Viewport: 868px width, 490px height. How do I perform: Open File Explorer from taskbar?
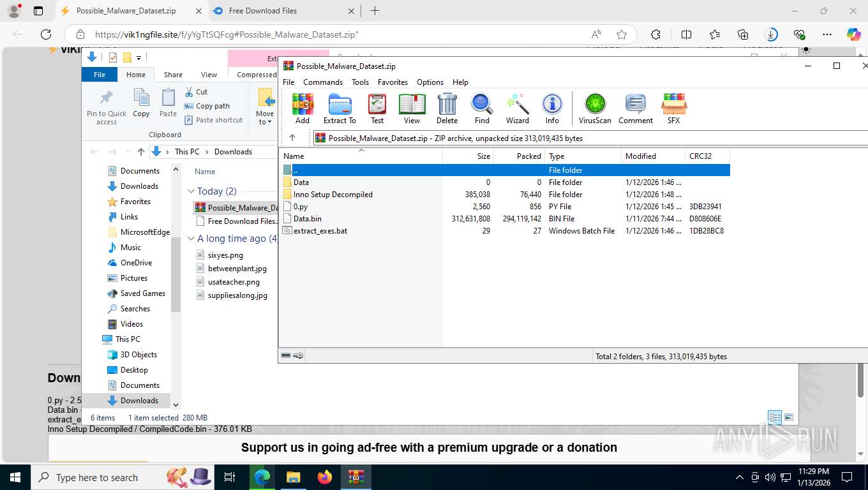point(293,477)
